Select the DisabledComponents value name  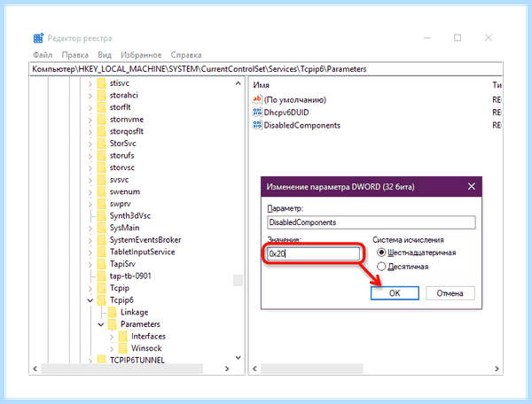tap(302, 126)
